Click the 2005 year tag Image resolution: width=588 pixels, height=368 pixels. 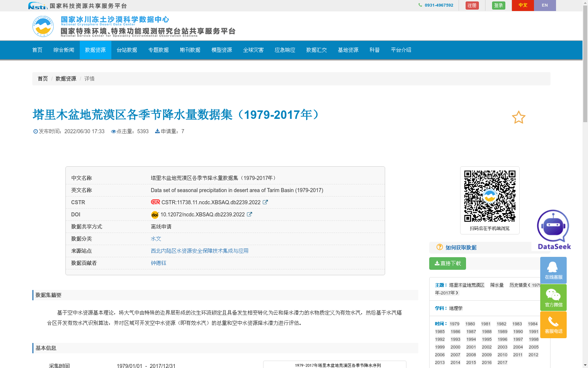click(534, 347)
